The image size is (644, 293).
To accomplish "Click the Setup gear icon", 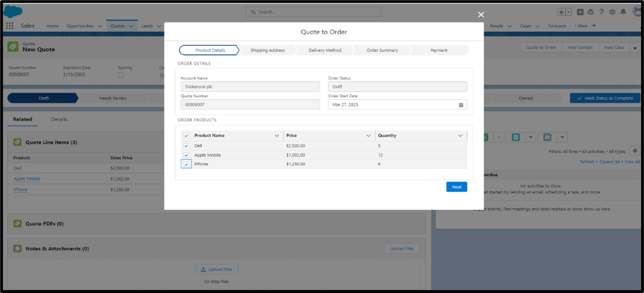I will 612,12.
